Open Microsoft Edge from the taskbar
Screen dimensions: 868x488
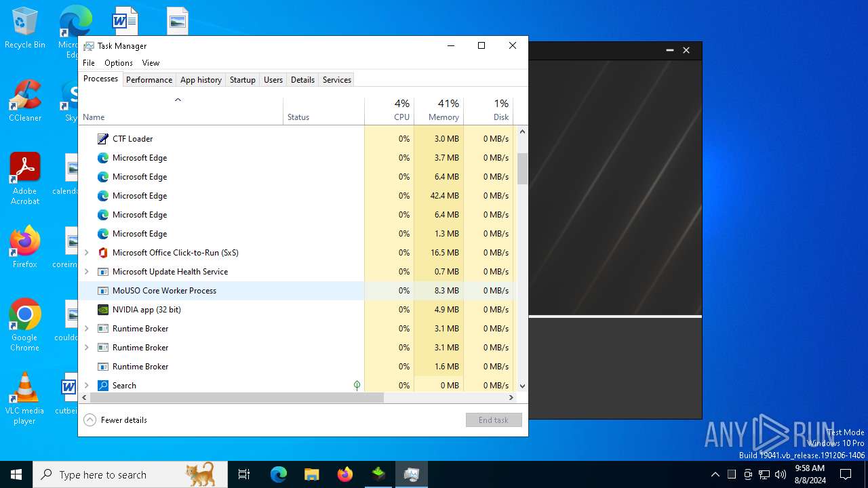click(x=279, y=474)
